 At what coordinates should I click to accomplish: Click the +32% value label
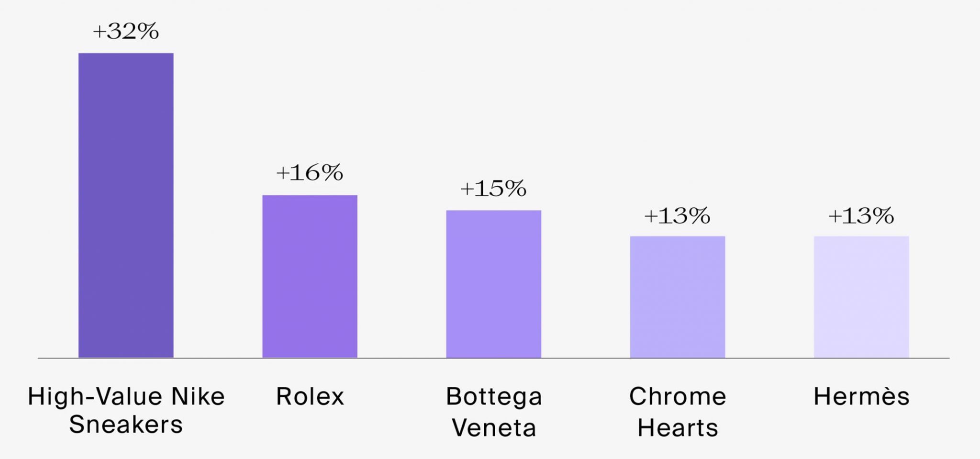126,32
